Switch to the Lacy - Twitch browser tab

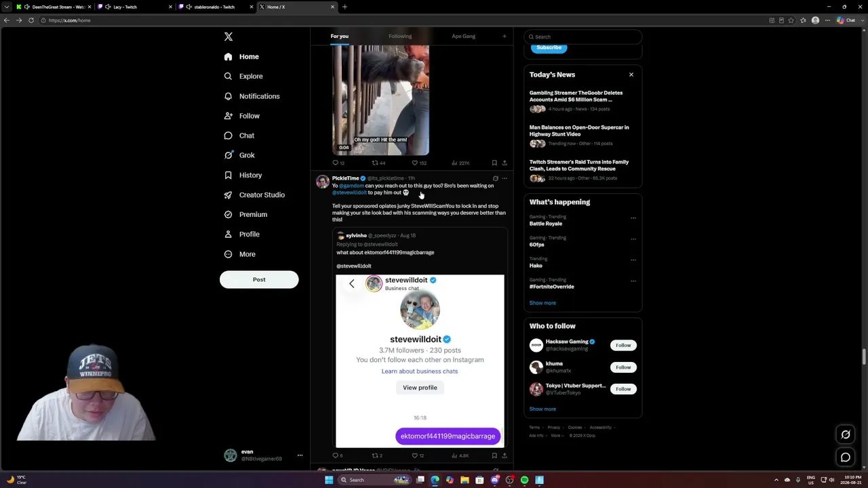coord(134,7)
